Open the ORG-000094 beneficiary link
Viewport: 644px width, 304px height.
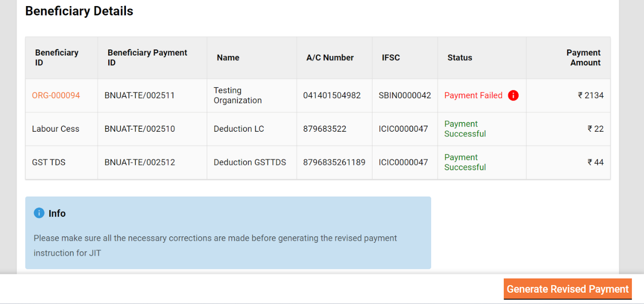pyautogui.click(x=56, y=95)
